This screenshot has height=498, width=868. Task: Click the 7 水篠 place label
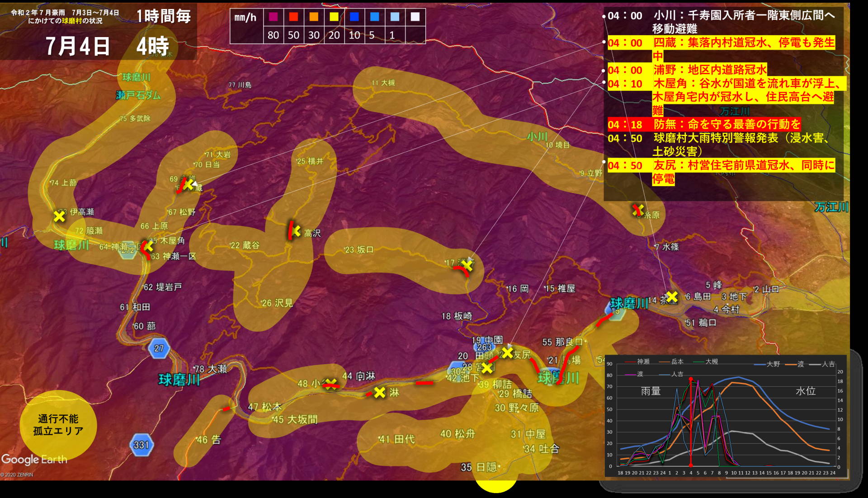tap(667, 247)
